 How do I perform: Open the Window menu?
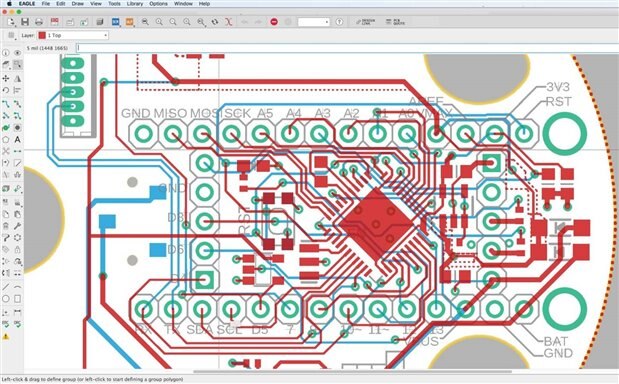tap(183, 4)
